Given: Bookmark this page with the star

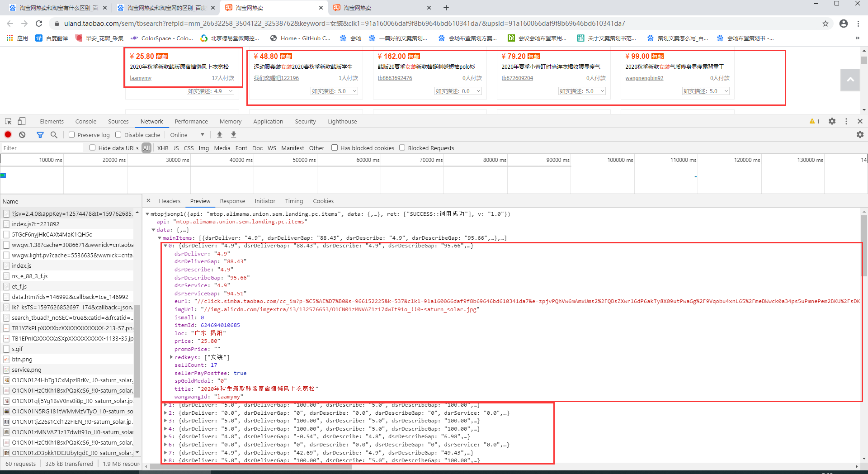Looking at the screenshot, I should pos(826,24).
